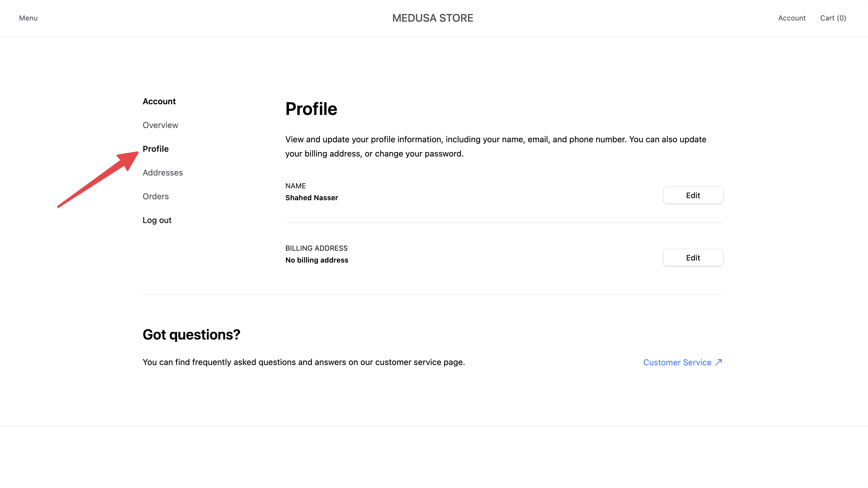This screenshot has height=488, width=868.
Task: Go to the Account page from the header
Action: pyautogui.click(x=792, y=18)
